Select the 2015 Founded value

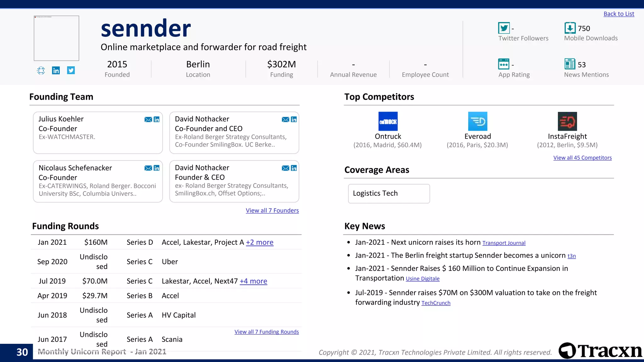(x=117, y=64)
